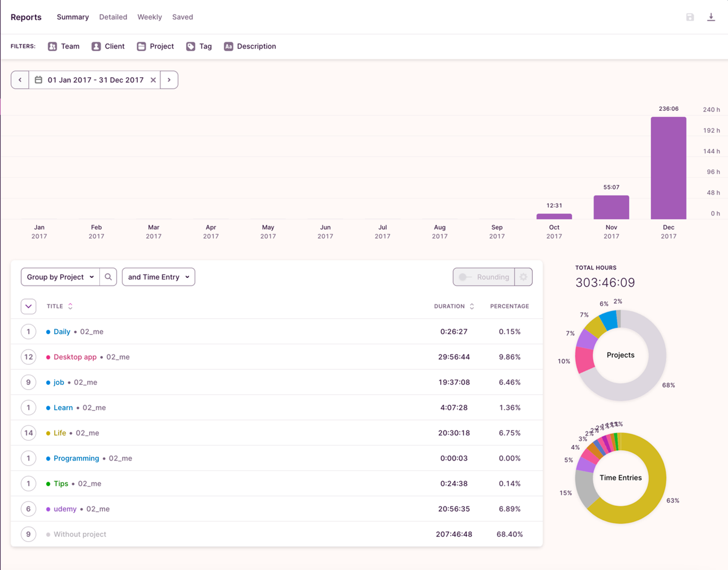
Task: Expand Life's 14 entries
Action: pos(28,433)
